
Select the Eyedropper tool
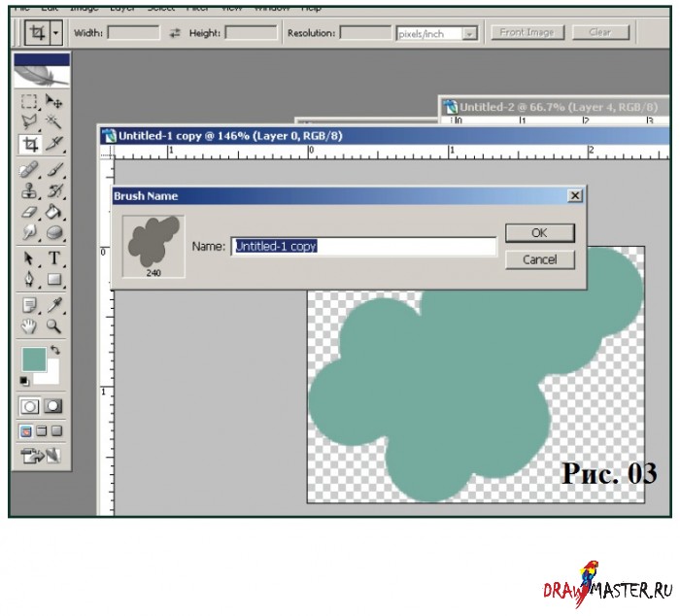(x=54, y=305)
